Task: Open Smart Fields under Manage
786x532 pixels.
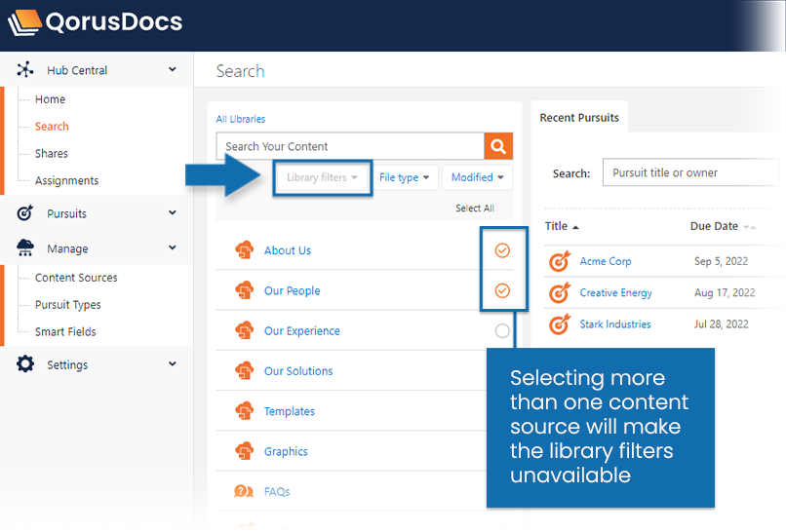Action: click(65, 331)
